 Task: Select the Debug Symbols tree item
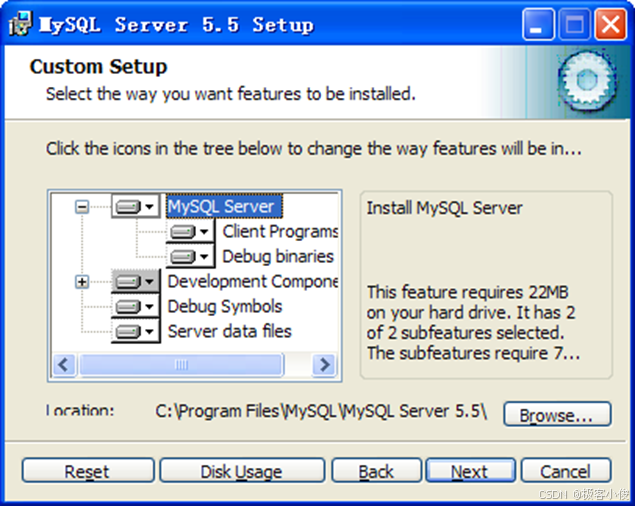[225, 307]
